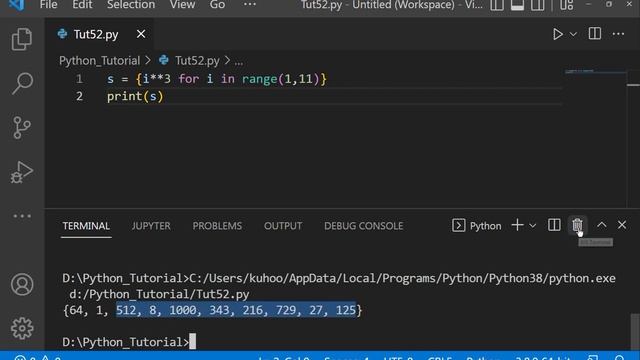Open the launch profile dropdown arrow
Screen dimensions: 640x360
pos(533,226)
